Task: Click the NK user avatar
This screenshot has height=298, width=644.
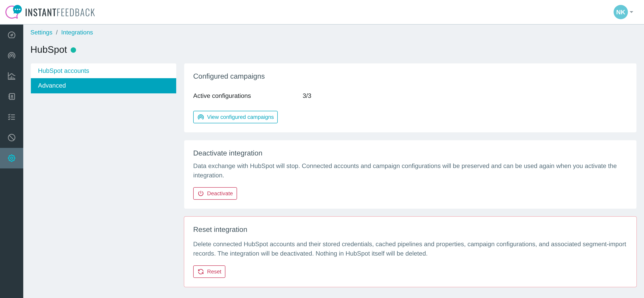Action: click(621, 12)
